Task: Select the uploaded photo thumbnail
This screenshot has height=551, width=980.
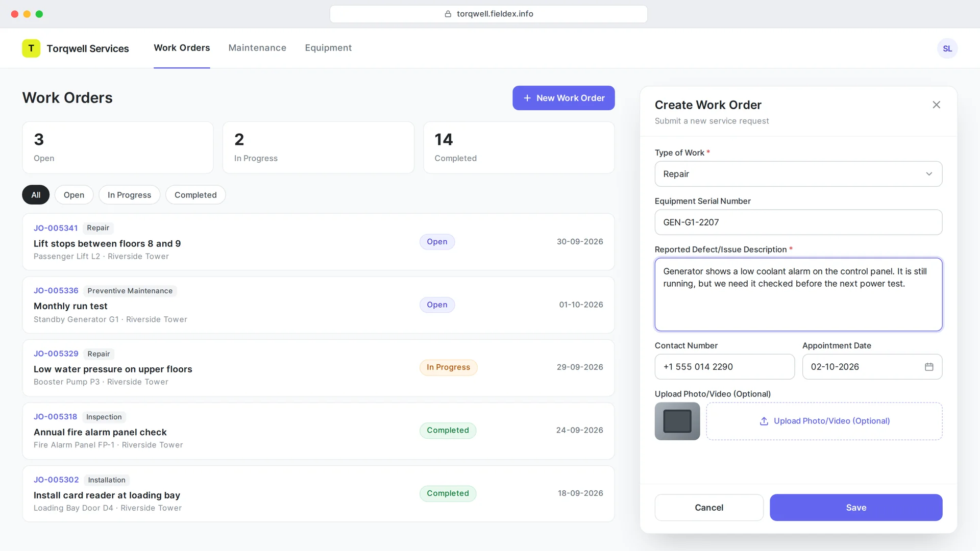Action: [x=677, y=421]
